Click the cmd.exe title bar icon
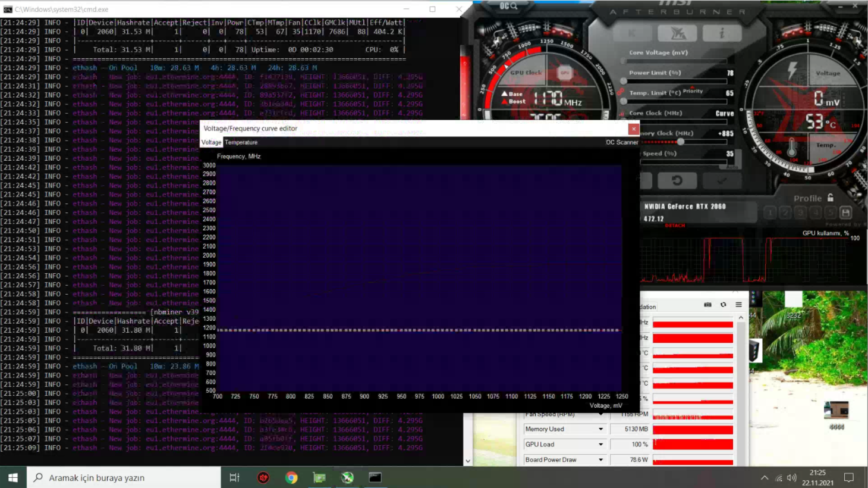 [x=8, y=9]
